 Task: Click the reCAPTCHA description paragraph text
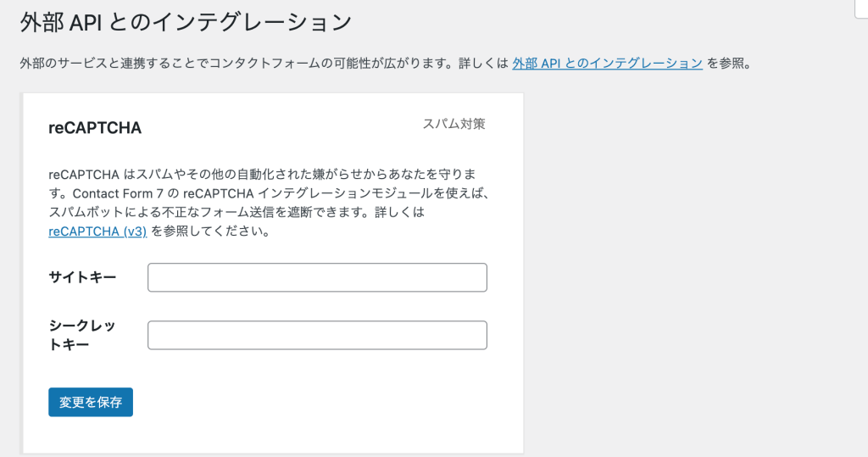tap(269, 203)
